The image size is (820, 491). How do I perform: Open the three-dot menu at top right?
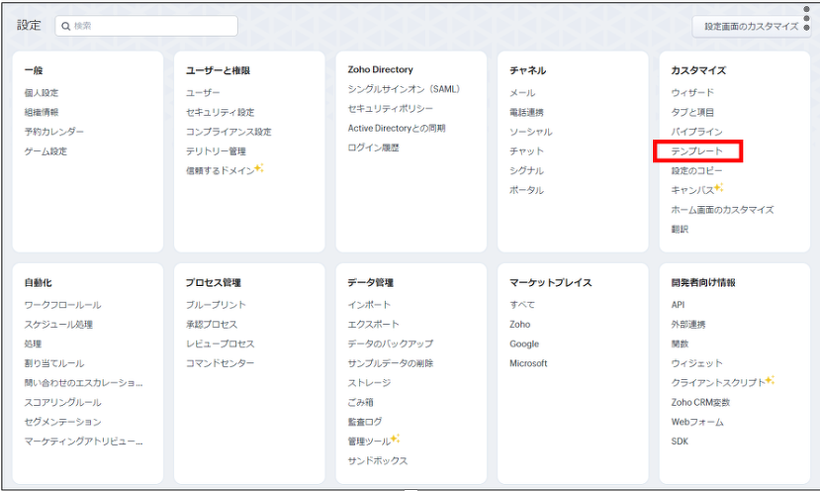807,17
